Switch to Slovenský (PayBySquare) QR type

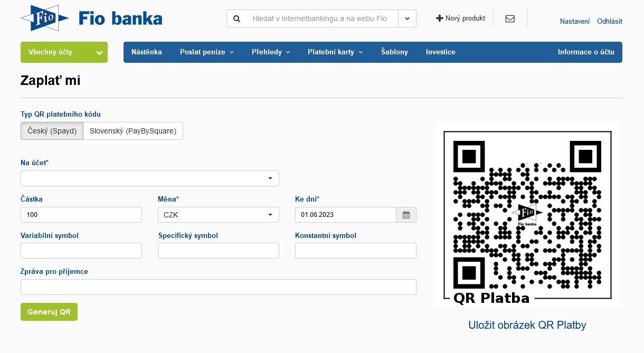[x=133, y=131]
